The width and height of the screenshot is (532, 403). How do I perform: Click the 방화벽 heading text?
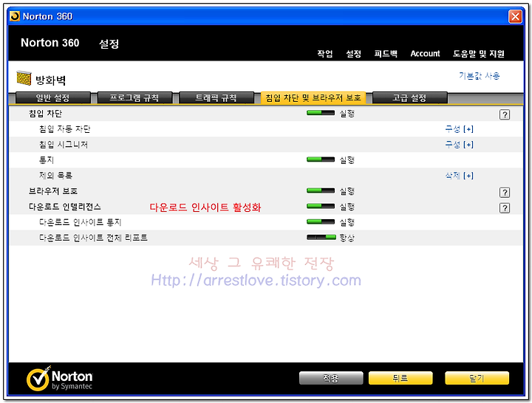pos(50,80)
